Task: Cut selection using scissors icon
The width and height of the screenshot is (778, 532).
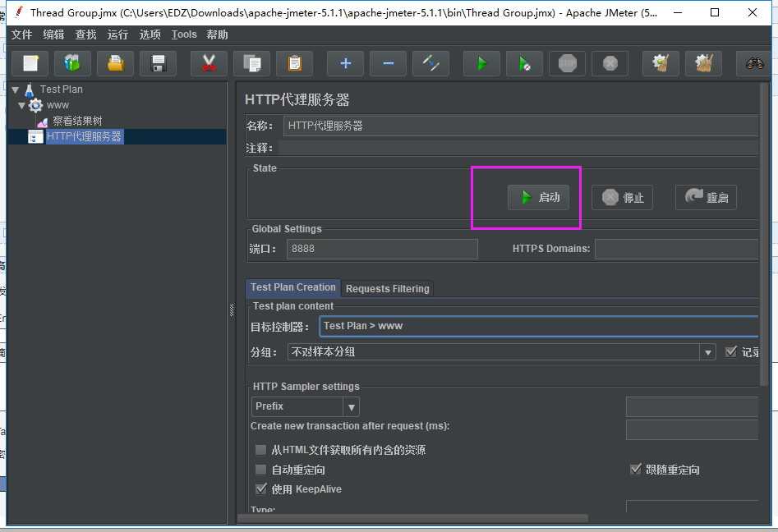Action: [x=209, y=63]
